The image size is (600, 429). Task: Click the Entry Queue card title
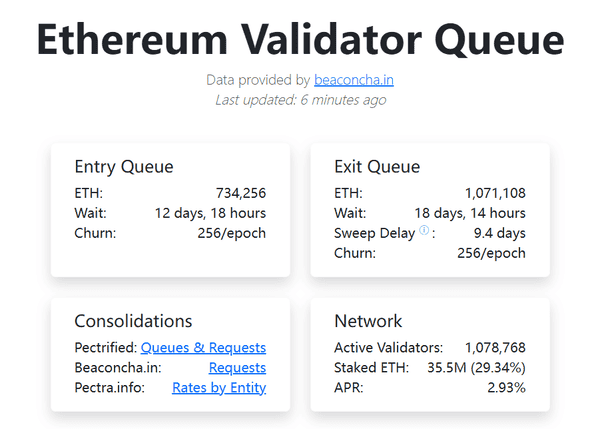pos(124,167)
